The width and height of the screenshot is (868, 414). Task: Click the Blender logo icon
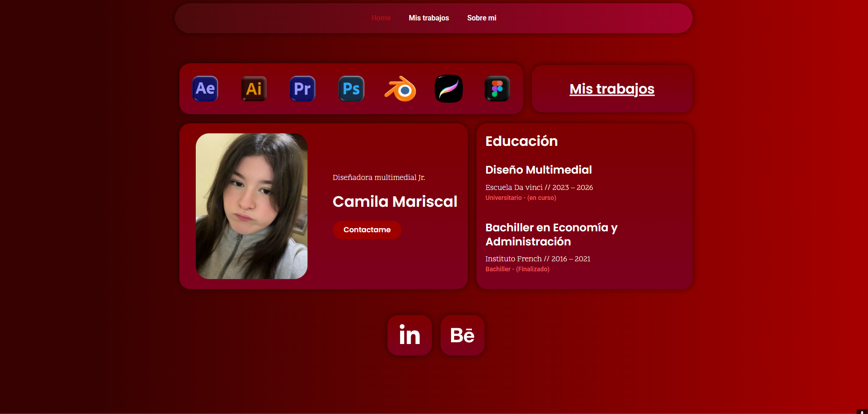tap(400, 89)
